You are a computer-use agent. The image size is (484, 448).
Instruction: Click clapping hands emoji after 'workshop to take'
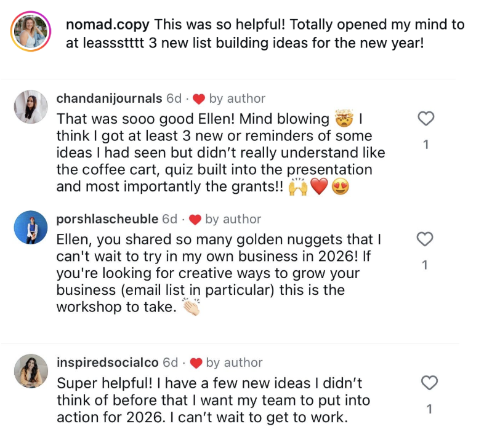pos(188,308)
